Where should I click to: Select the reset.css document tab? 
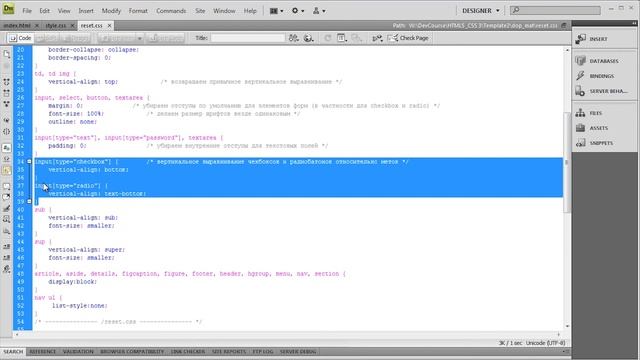click(x=91, y=25)
